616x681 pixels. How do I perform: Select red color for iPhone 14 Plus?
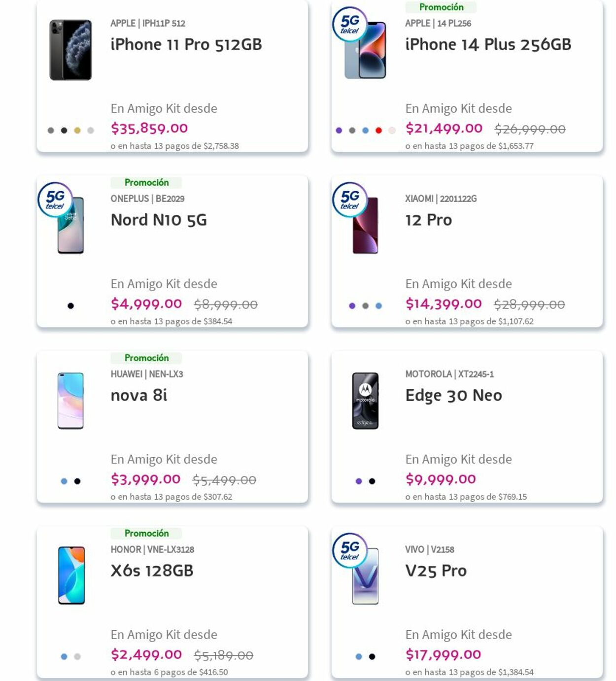coord(378,131)
